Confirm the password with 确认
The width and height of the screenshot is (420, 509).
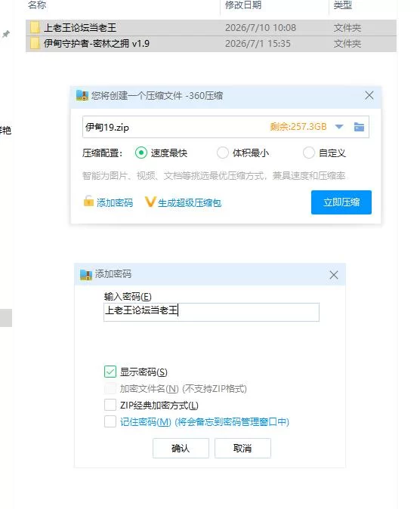point(181,449)
